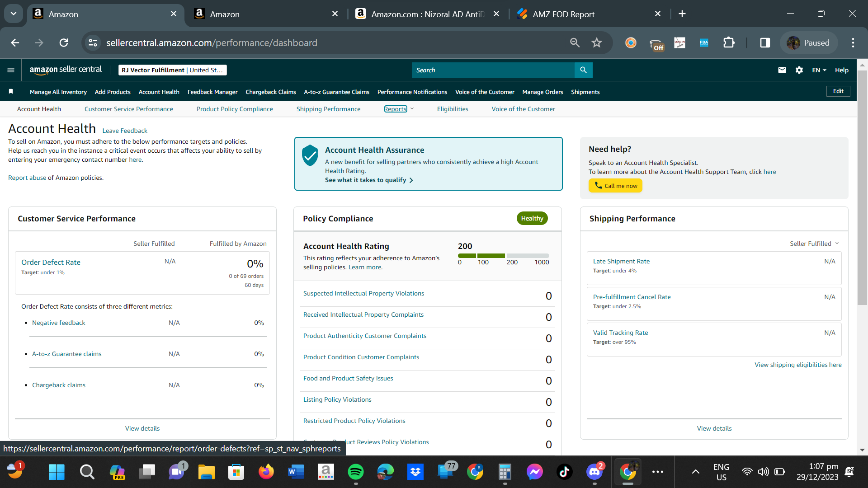Viewport: 868px width, 488px height.
Task: Click the Edit button in menu bar
Action: coord(838,91)
